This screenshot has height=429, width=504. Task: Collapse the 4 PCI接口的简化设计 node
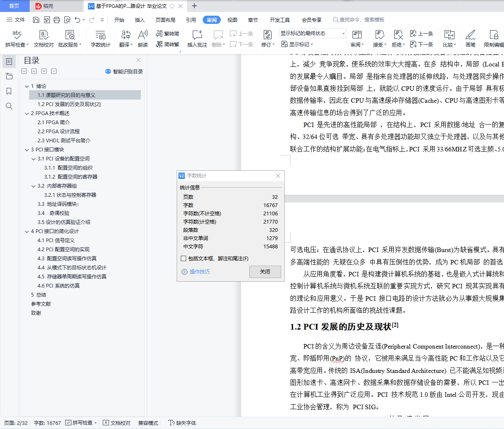point(27,231)
